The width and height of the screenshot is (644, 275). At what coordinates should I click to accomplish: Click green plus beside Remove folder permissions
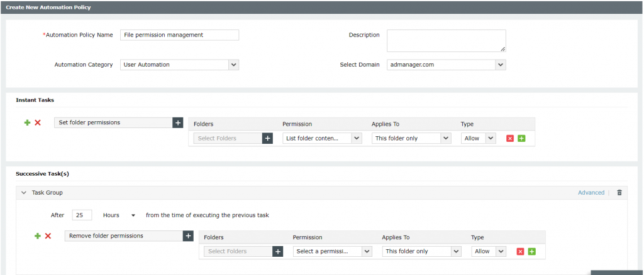coord(37,235)
